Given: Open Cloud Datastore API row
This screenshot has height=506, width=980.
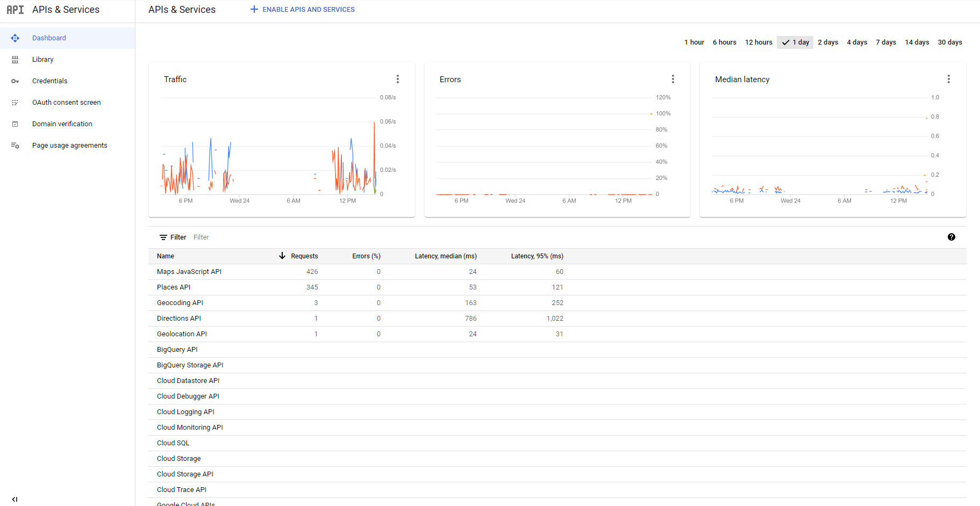Looking at the screenshot, I should pos(557,381).
